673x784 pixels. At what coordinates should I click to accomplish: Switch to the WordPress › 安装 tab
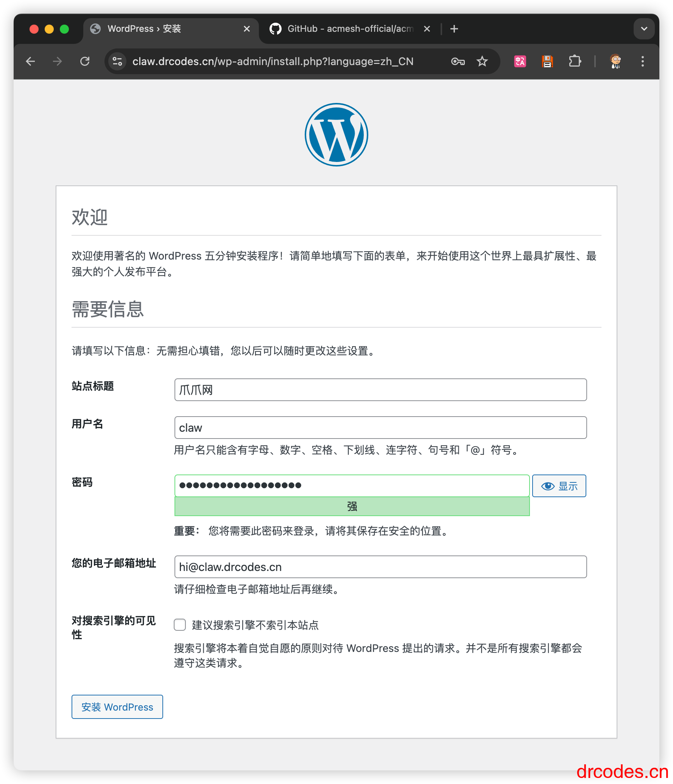[x=171, y=29]
